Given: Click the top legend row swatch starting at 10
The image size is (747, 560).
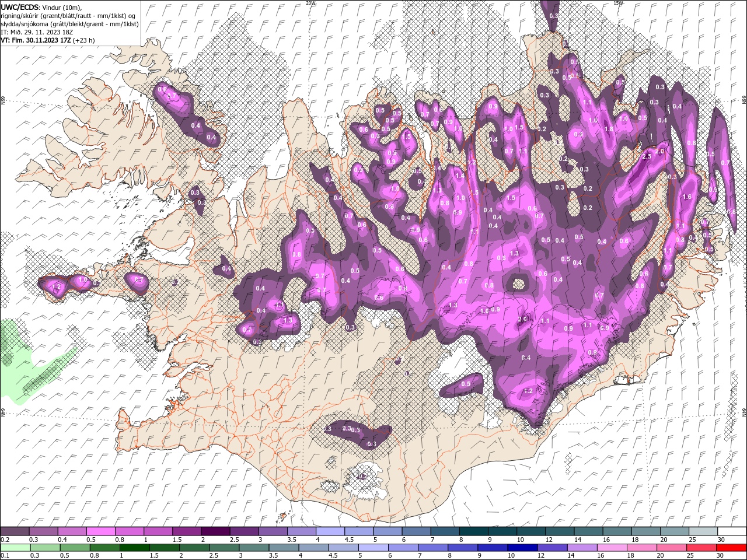Looking at the screenshot, I should (x=530, y=531).
